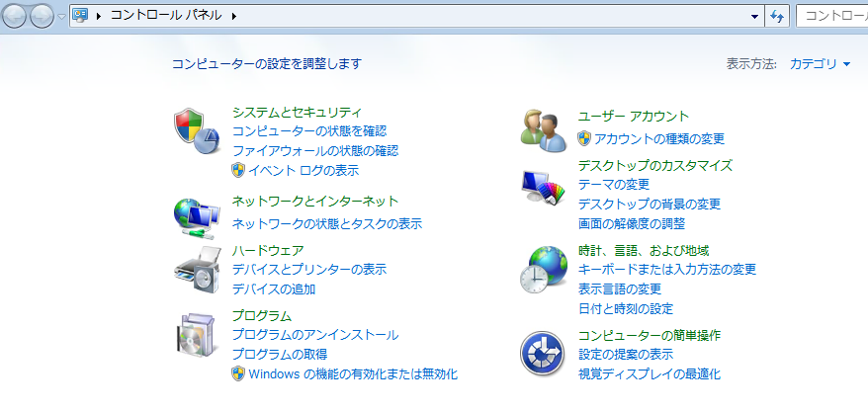The width and height of the screenshot is (868, 412).
Task: Click 表示言語の変更 link
Action: coord(620,288)
